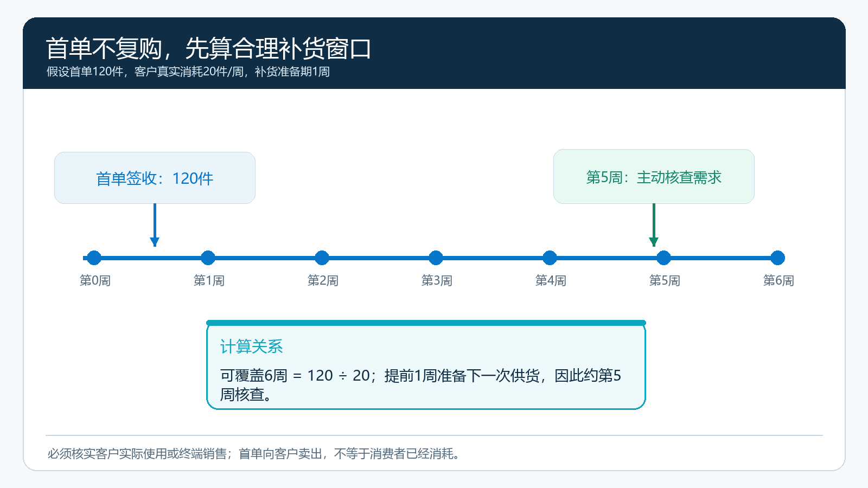Screen dimensions: 868x488
Task: Click the 计算关系 heading
Action: tap(252, 346)
